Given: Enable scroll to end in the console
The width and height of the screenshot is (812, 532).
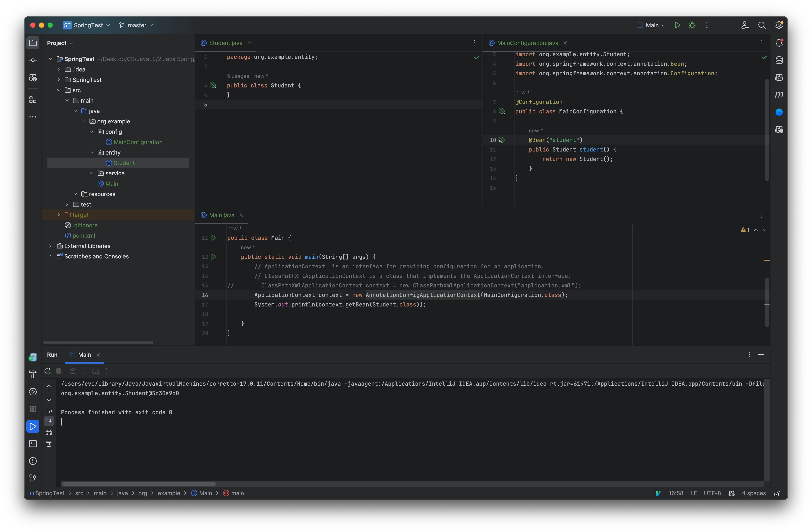Looking at the screenshot, I should (49, 421).
